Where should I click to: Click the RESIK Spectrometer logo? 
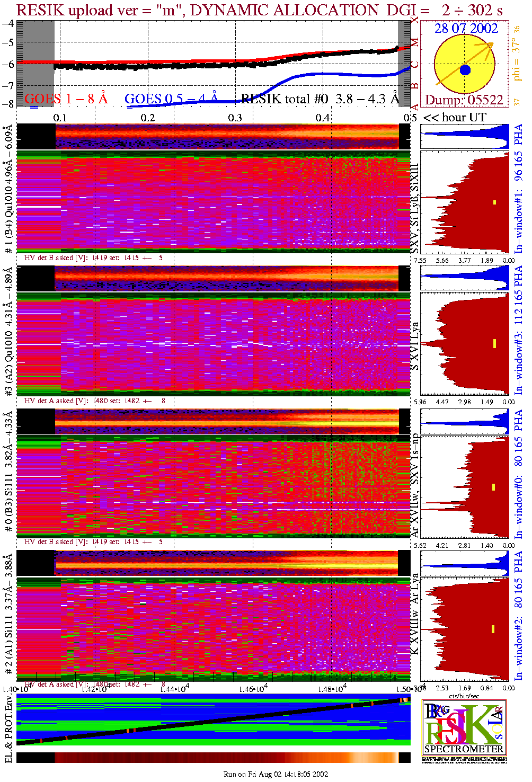tap(464, 727)
